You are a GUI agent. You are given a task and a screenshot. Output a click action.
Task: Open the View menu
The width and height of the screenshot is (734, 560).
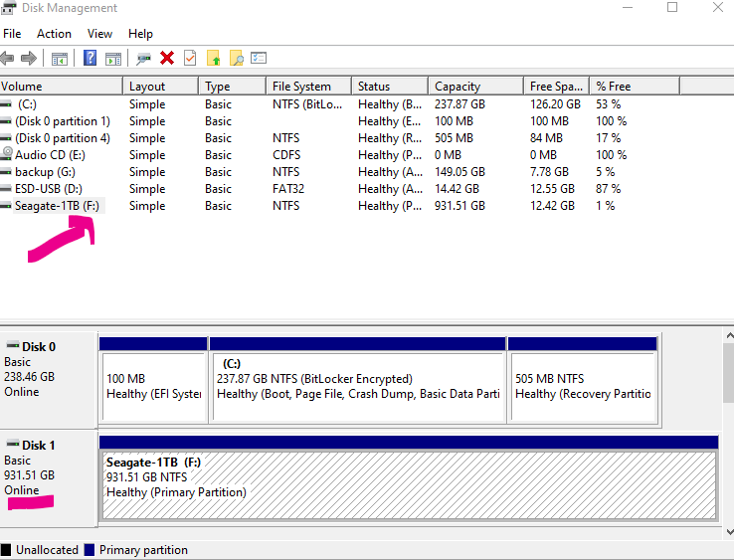[x=99, y=34]
